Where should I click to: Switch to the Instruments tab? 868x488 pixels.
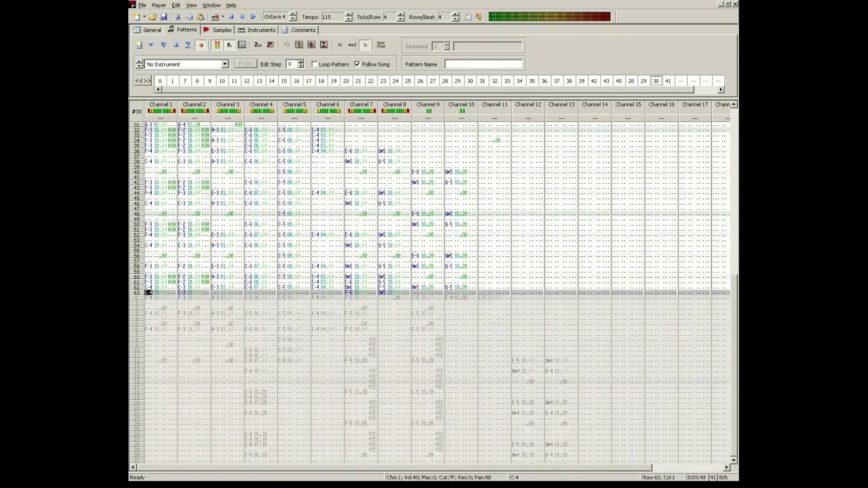click(257, 30)
